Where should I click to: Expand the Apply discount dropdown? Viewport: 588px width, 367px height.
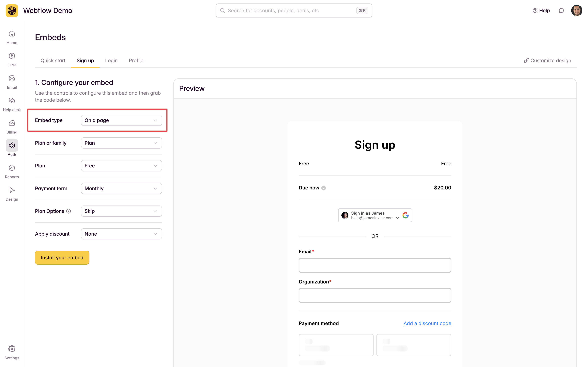point(121,234)
